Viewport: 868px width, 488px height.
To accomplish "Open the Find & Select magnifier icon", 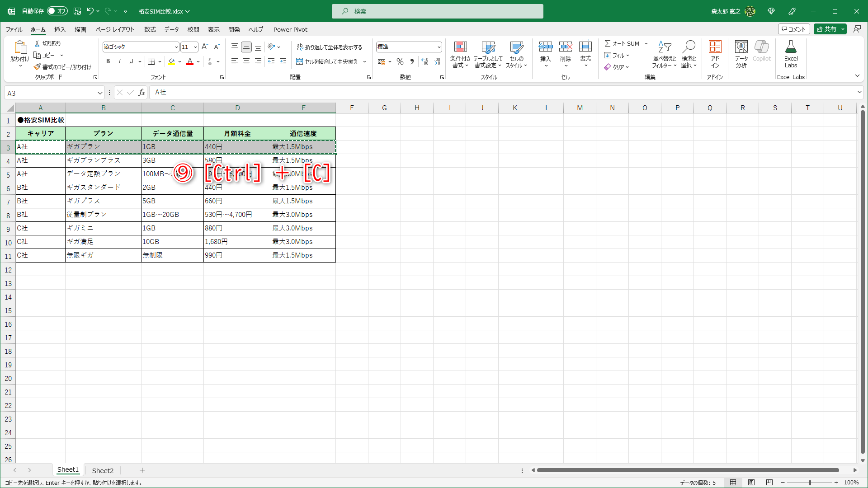I will (689, 47).
